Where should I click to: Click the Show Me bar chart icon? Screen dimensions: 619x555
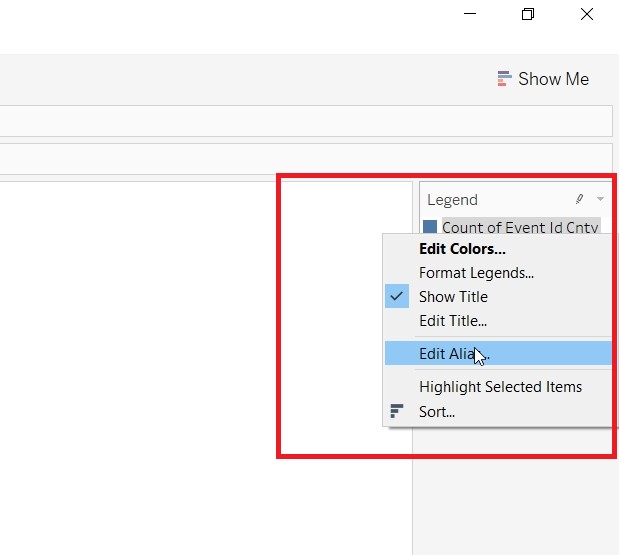505,78
